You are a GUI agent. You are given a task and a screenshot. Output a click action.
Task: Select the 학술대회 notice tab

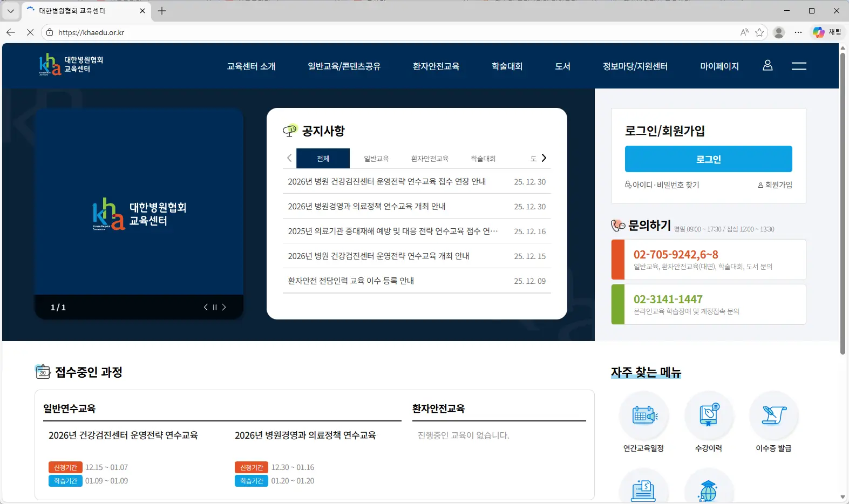483,158
